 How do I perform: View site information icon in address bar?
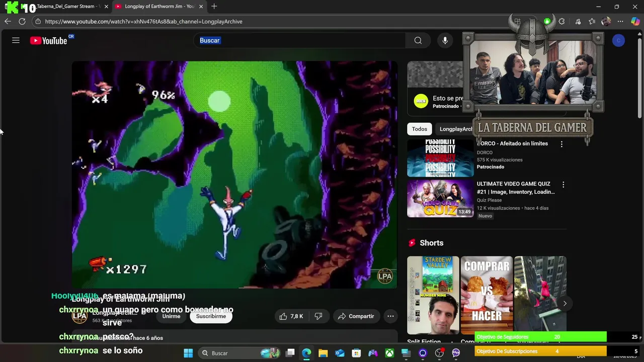click(38, 22)
